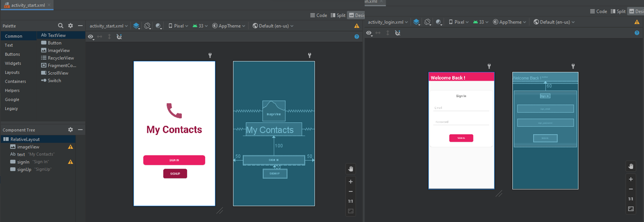Zoom in on the activity_start design canvas
Viewport: 644px width, 222px height.
351,182
